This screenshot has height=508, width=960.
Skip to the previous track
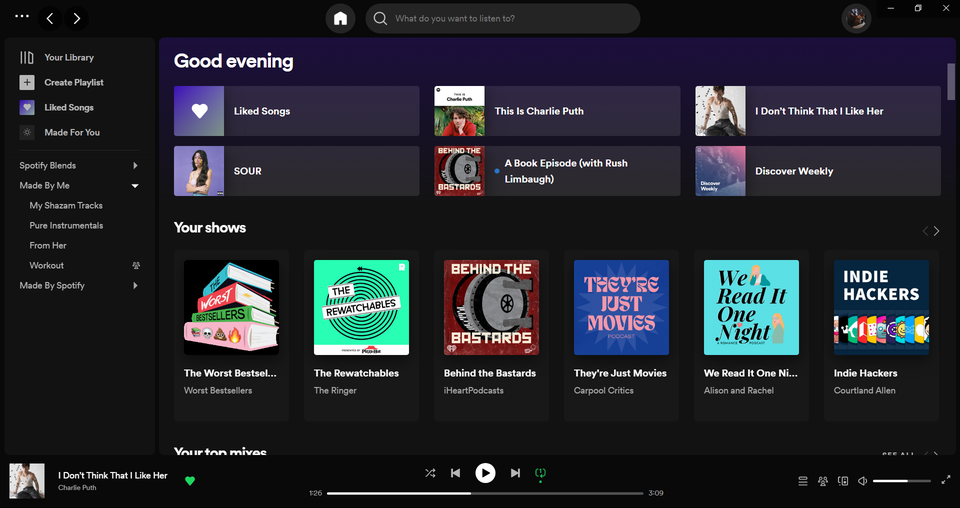[x=456, y=473]
